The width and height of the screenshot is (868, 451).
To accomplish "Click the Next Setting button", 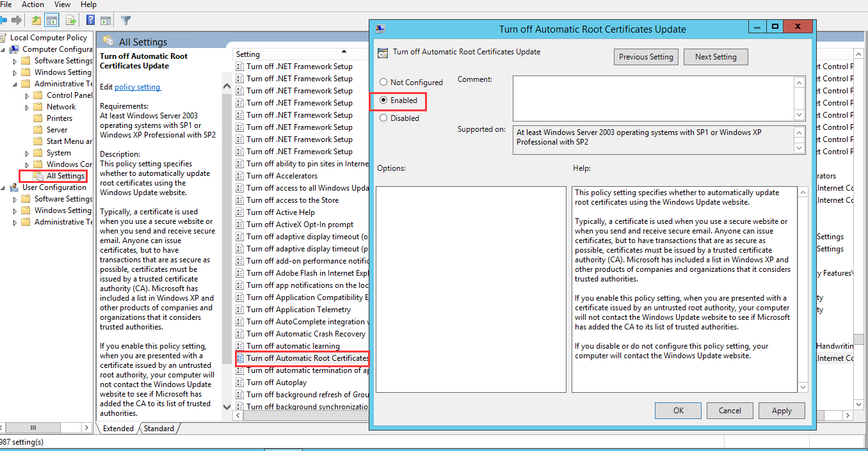I will point(715,56).
